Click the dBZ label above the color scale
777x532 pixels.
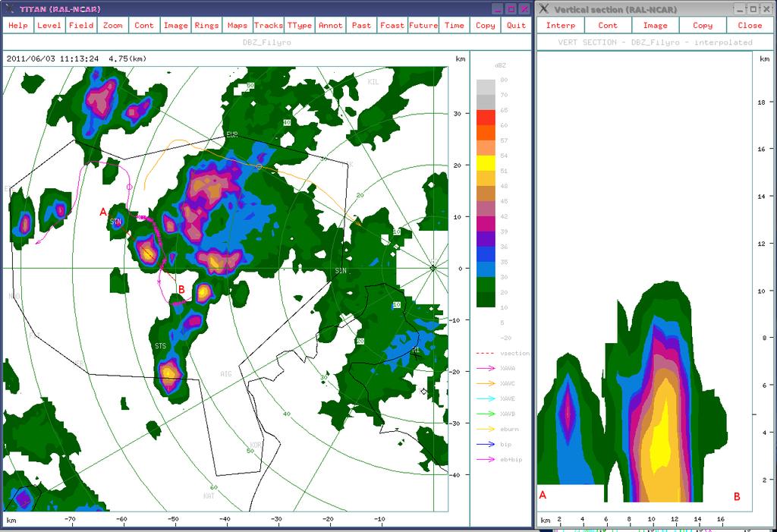[501, 65]
